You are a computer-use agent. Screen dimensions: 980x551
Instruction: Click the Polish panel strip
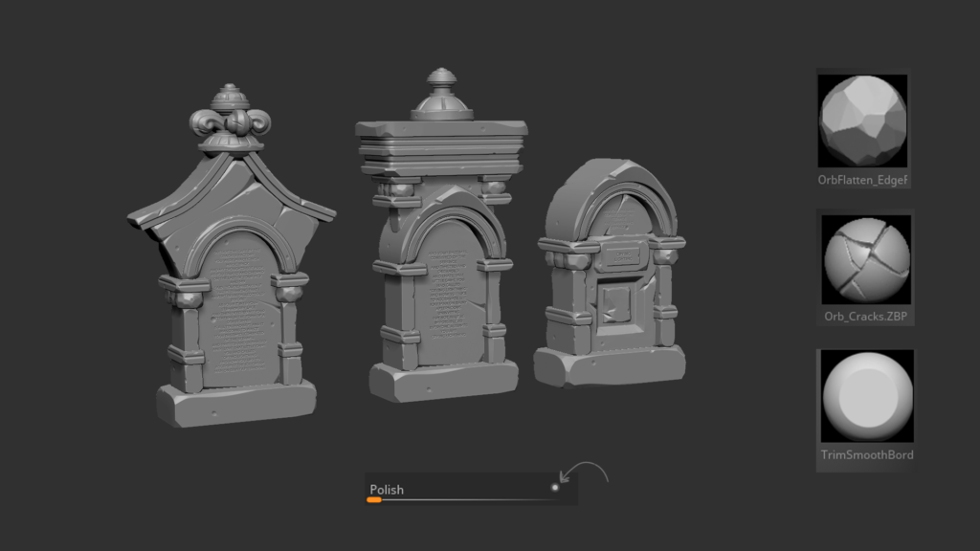coord(469,489)
